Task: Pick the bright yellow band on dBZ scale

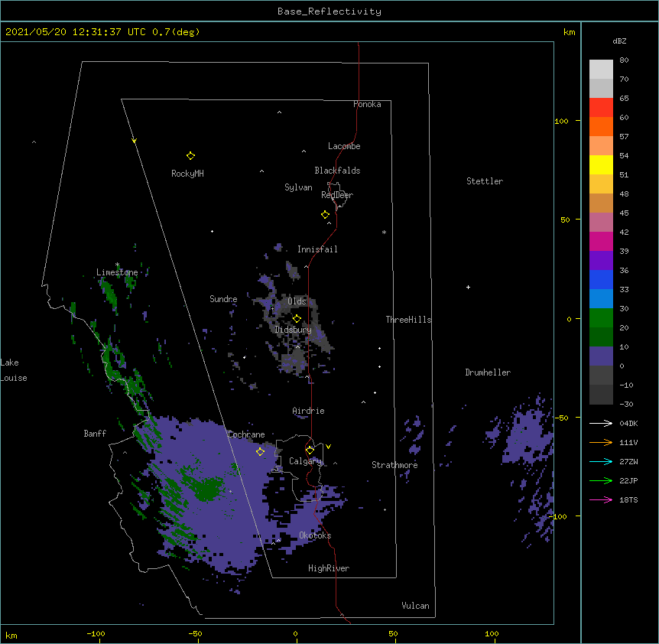Action: (601, 164)
